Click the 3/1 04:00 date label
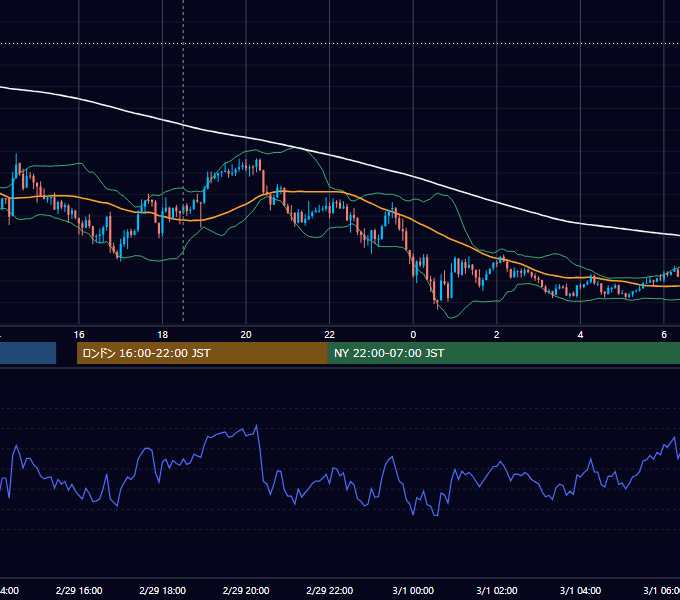This screenshot has height=600, width=680. [580, 590]
